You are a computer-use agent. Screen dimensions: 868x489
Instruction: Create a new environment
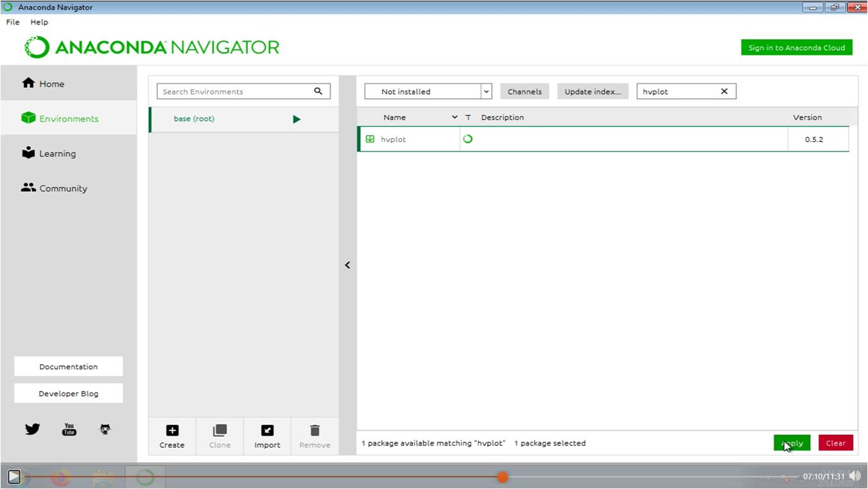pyautogui.click(x=171, y=436)
